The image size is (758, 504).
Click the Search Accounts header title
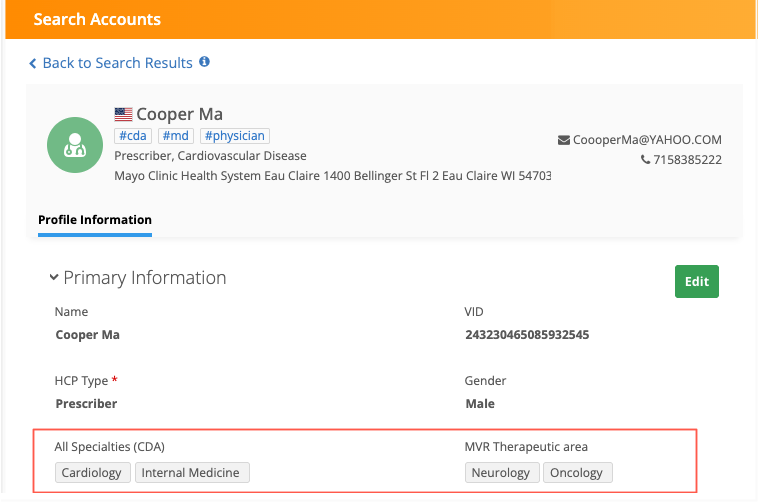[97, 19]
